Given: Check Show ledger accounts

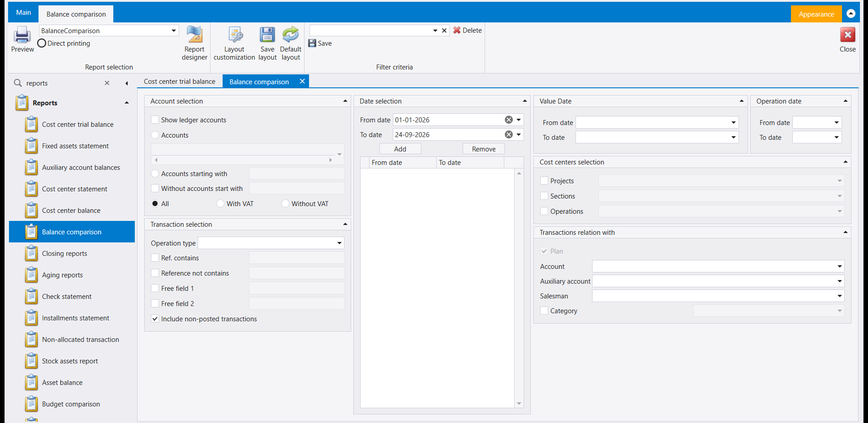Looking at the screenshot, I should tap(155, 120).
